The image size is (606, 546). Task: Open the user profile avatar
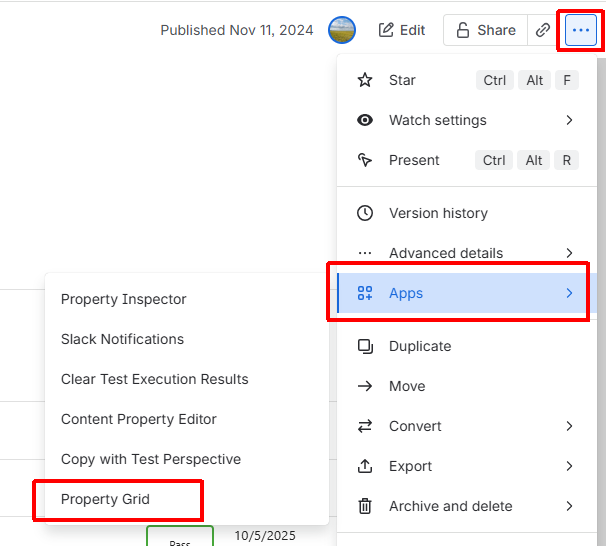342,30
